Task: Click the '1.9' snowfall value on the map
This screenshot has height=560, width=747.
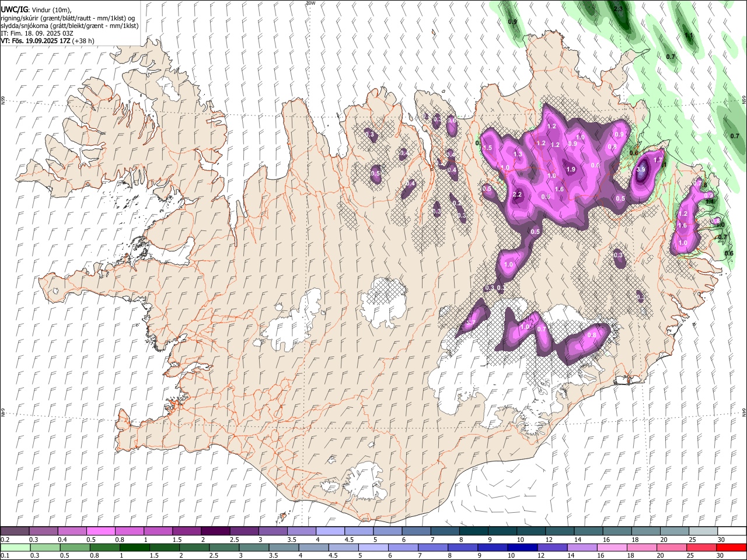Action: [571, 170]
